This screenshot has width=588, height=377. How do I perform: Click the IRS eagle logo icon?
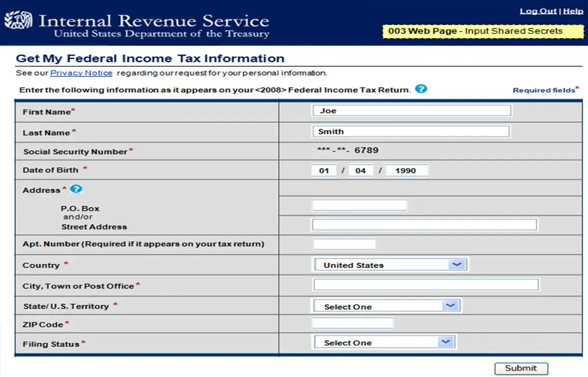click(18, 21)
